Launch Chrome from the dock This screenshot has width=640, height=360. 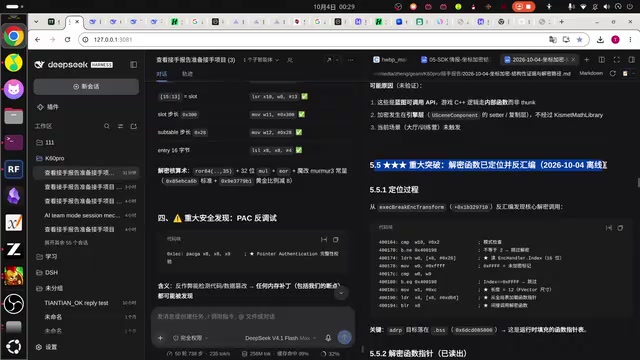[13, 36]
